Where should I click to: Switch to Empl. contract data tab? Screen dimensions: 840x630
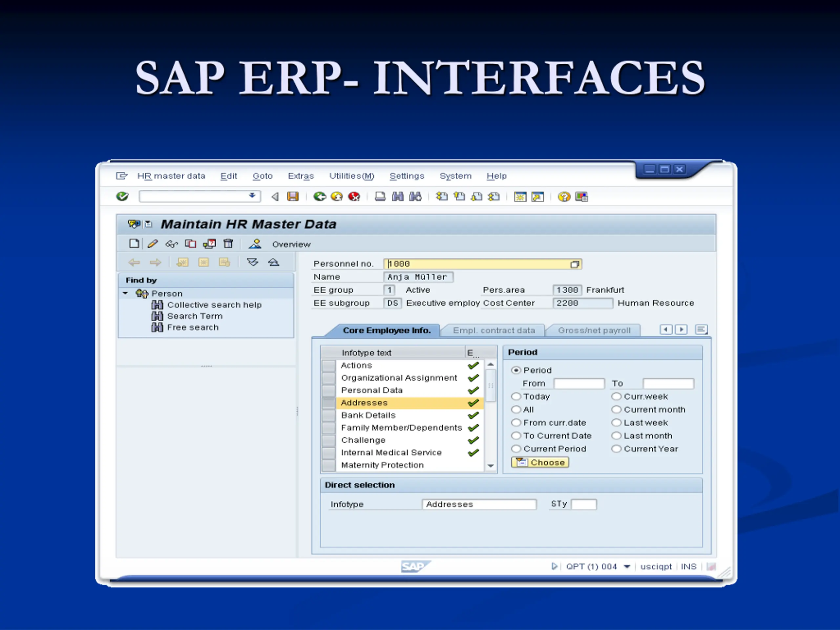[x=494, y=330]
